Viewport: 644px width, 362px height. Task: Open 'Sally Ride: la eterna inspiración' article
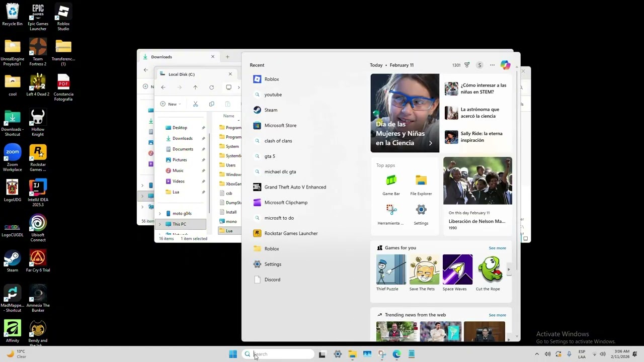[x=476, y=137]
